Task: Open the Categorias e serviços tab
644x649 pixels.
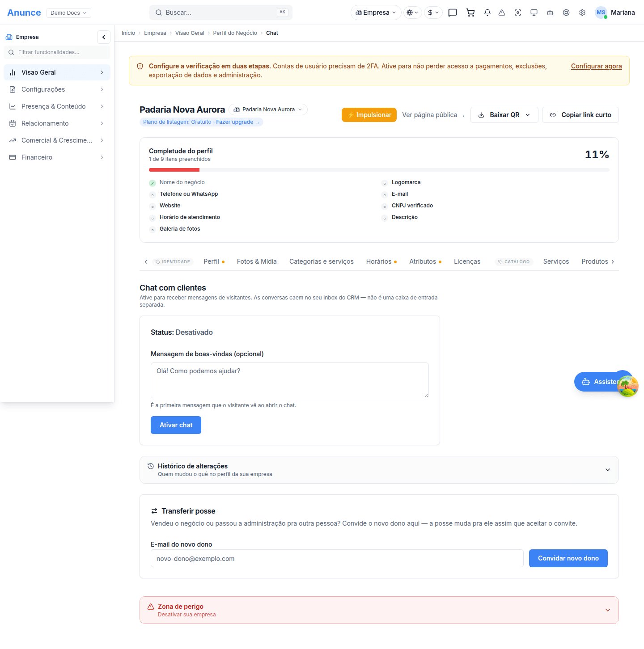Action: click(322, 261)
